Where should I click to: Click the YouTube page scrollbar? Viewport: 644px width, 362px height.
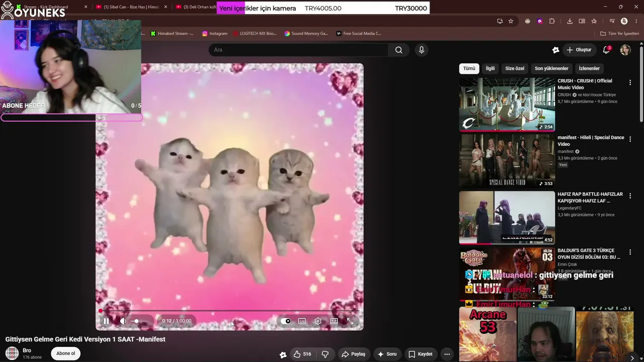tap(641, 83)
